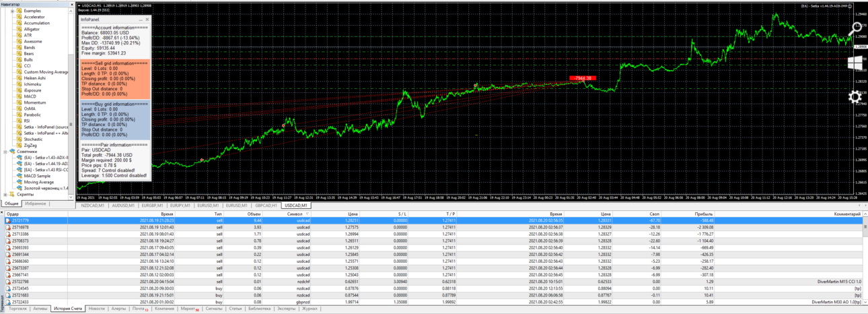Click the history table vertical scrollbar thumb

tap(865, 227)
